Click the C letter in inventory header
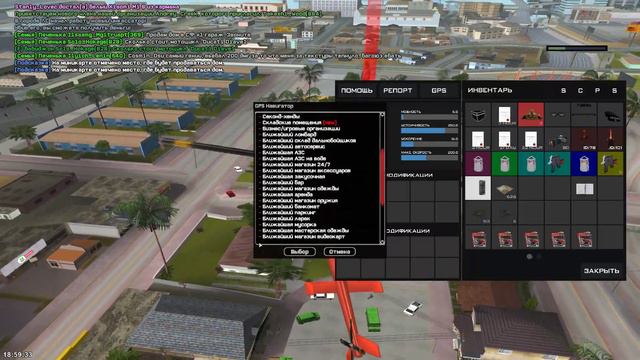This screenshot has width=640, height=360. 580,91
